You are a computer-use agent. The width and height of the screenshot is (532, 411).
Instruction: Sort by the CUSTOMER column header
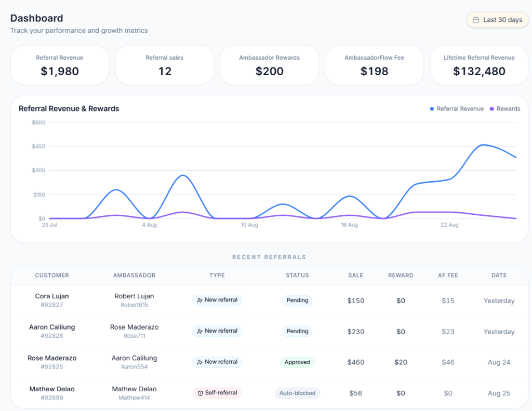pyautogui.click(x=52, y=276)
